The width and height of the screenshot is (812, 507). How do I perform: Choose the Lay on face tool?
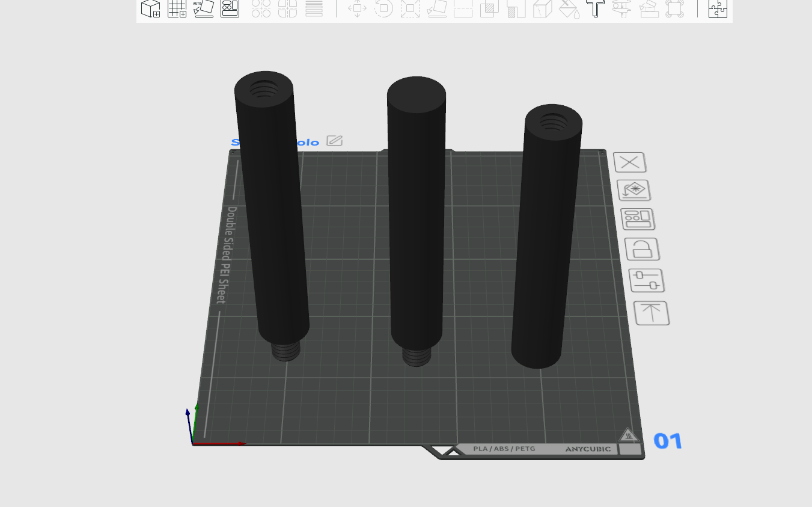point(437,8)
